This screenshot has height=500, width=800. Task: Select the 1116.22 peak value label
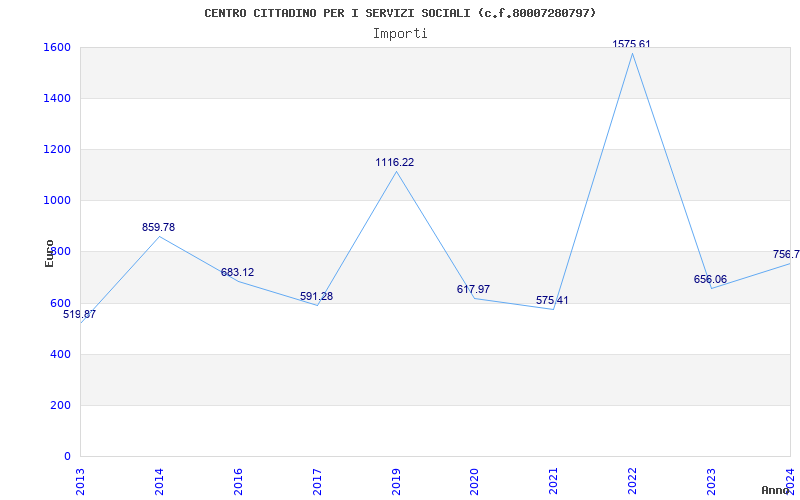pyautogui.click(x=395, y=163)
